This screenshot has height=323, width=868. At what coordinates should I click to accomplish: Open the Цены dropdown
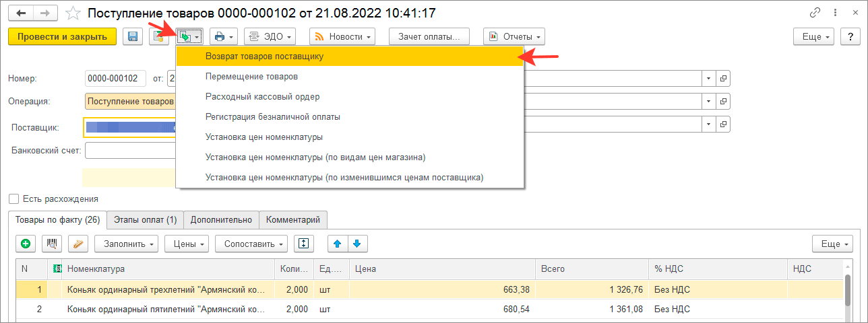tap(187, 244)
